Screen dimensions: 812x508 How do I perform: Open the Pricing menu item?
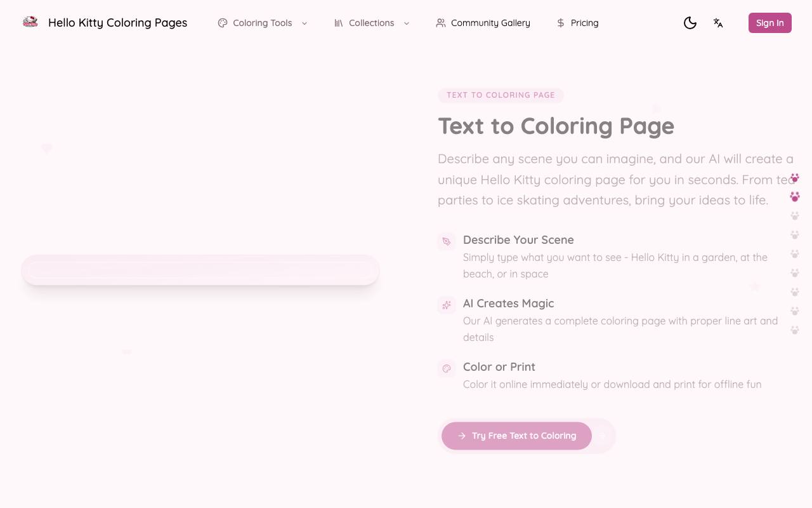tap(577, 23)
